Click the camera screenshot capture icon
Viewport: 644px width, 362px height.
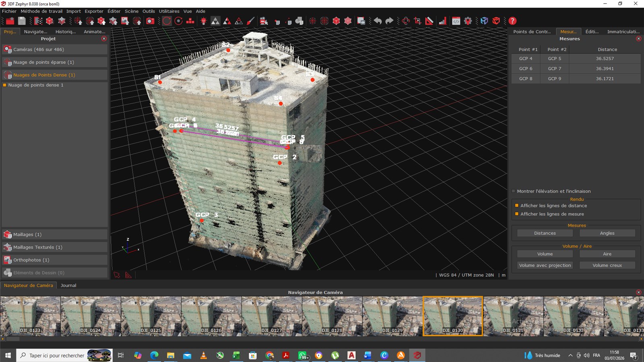pos(150,21)
